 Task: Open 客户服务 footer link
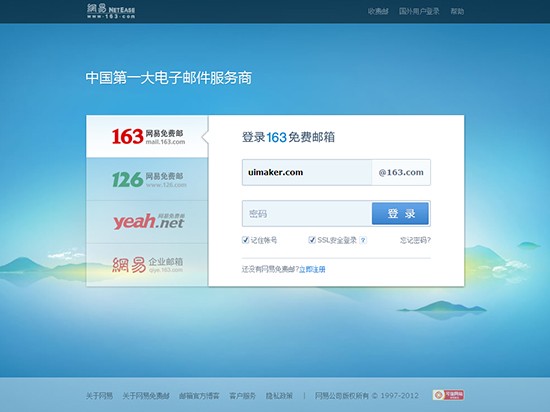click(x=242, y=396)
